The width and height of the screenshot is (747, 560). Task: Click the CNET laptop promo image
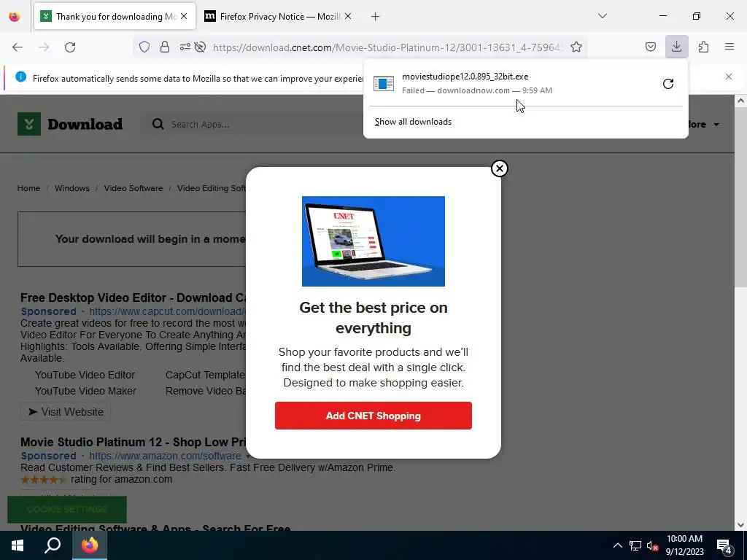click(373, 241)
